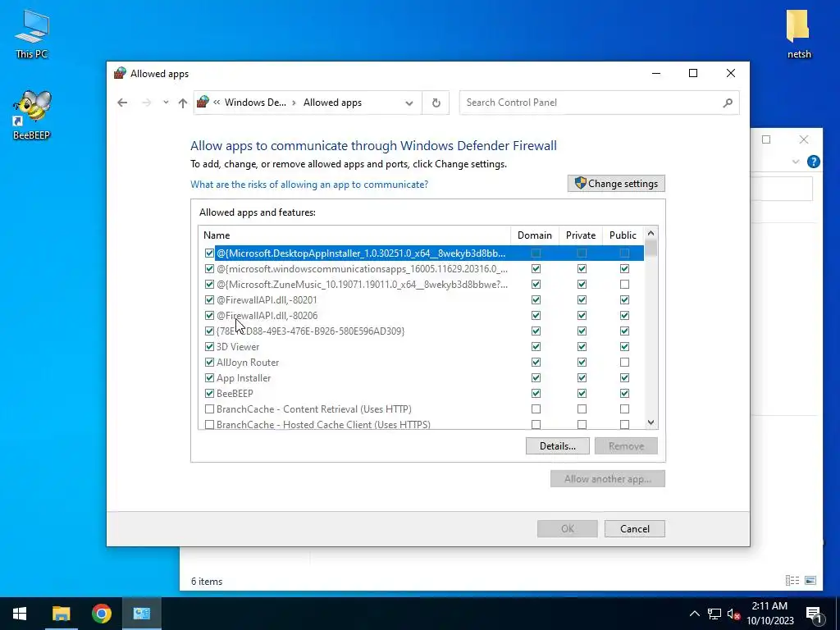Click the muted volume tray icon
The image size is (840, 630).
(x=733, y=614)
